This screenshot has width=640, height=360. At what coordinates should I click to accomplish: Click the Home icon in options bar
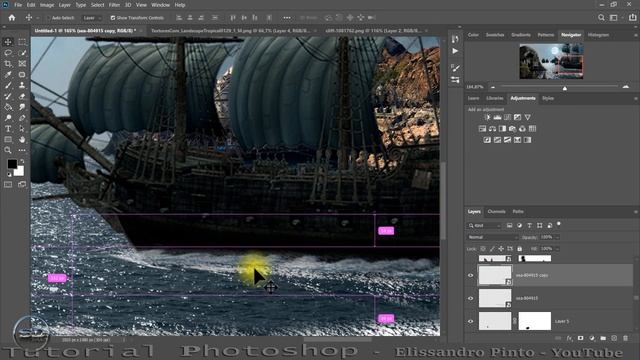click(x=12, y=18)
